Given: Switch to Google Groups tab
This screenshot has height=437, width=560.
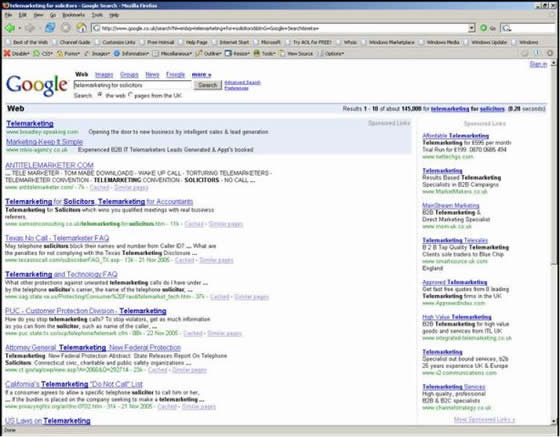Looking at the screenshot, I should click(129, 75).
